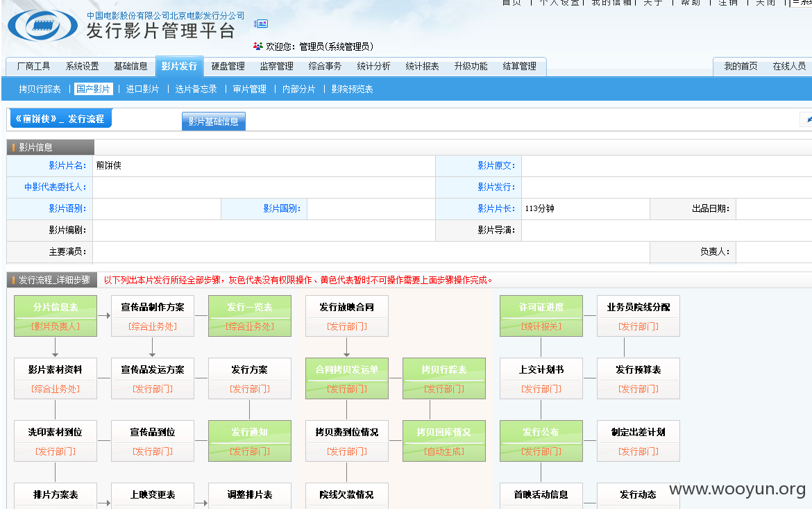The image size is (812, 509).
Task: Open the 硬盘管理 menu
Action: click(x=228, y=67)
